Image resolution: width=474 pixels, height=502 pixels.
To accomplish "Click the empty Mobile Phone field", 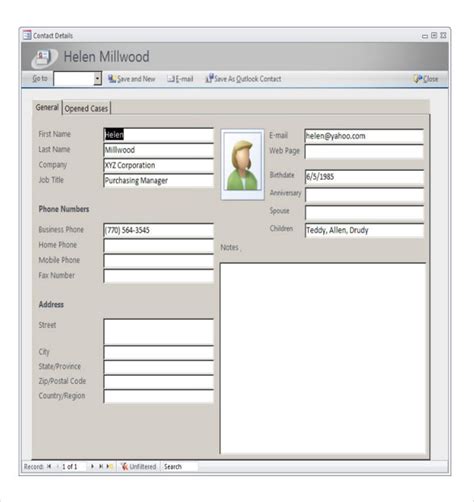I will (x=158, y=261).
